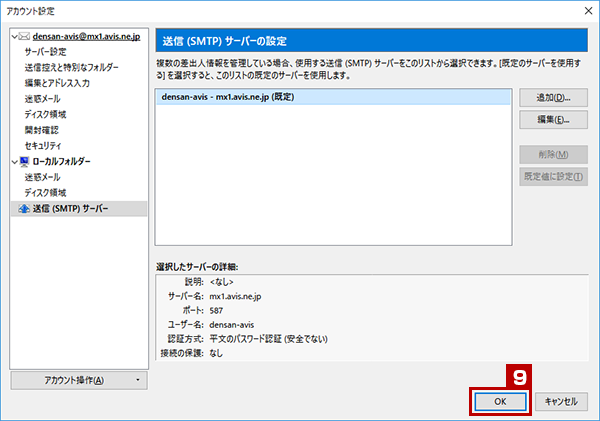Open サーバー設定 in the account tree
This screenshot has height=421, width=600.
point(46,52)
